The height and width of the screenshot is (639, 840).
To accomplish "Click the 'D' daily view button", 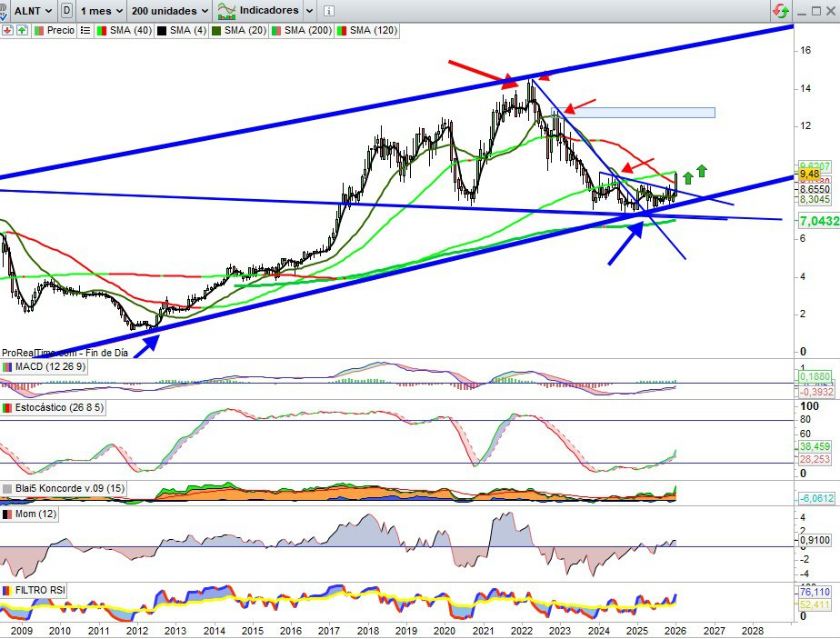I will click(x=67, y=11).
